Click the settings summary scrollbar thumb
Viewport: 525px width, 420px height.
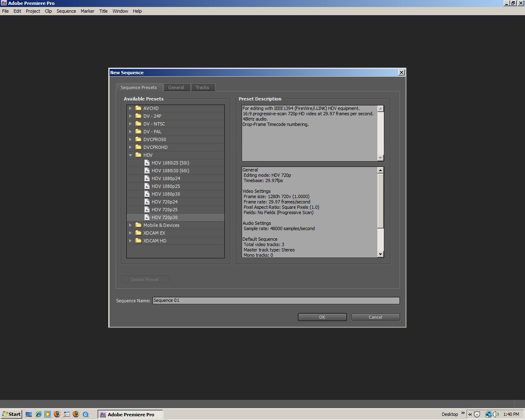point(381,201)
